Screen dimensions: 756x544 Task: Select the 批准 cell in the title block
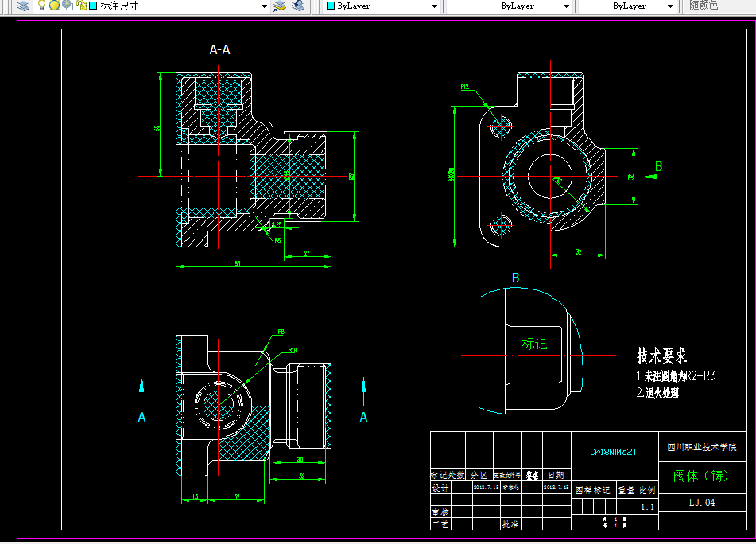pyautogui.click(x=510, y=524)
